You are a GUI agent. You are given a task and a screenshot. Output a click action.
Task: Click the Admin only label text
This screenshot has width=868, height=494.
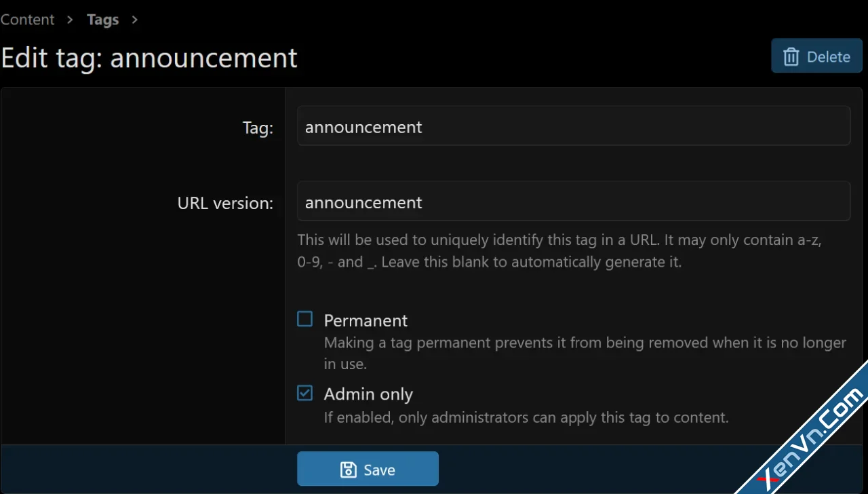tap(368, 394)
